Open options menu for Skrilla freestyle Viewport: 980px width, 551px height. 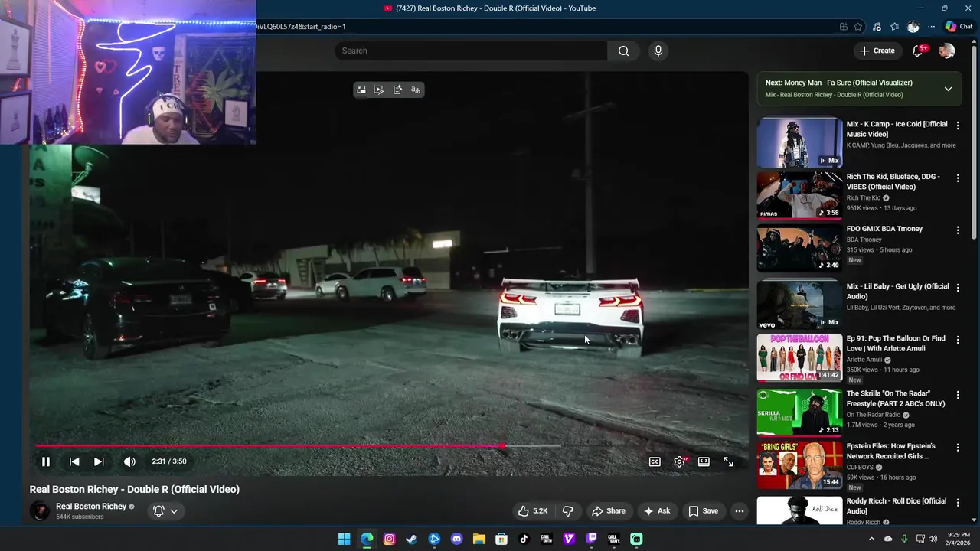click(x=958, y=395)
